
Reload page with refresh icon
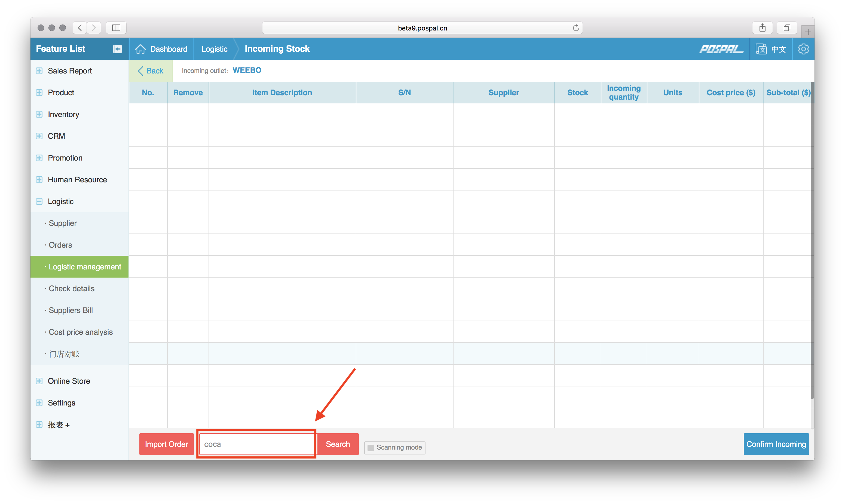pyautogui.click(x=576, y=28)
